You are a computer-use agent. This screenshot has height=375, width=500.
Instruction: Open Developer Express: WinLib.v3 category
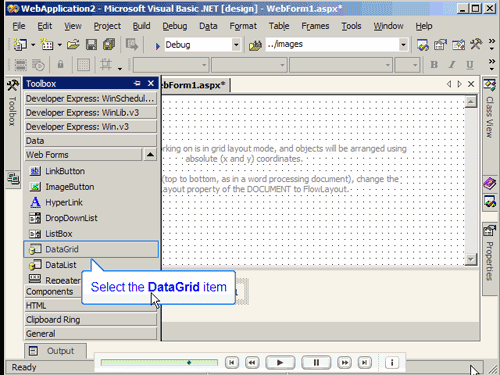pos(91,113)
